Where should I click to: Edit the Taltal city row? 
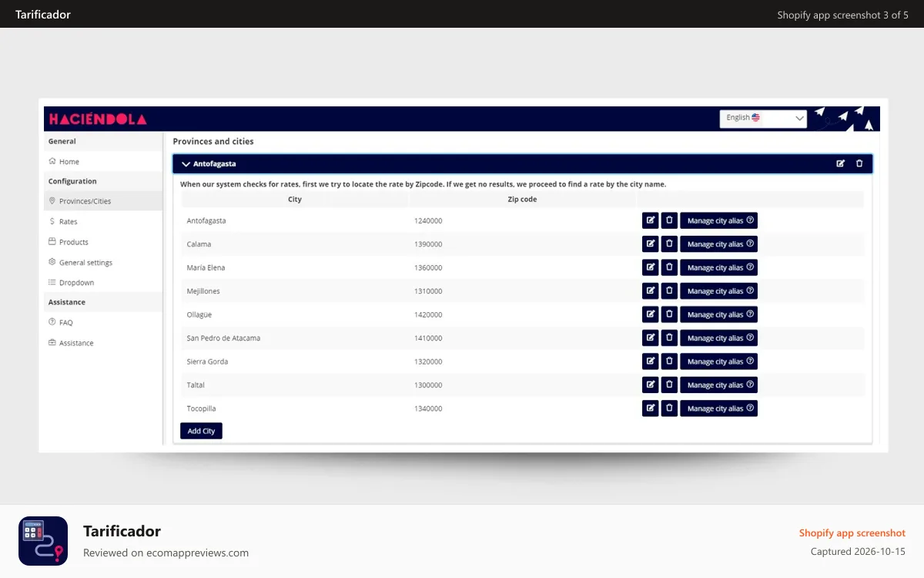click(651, 385)
